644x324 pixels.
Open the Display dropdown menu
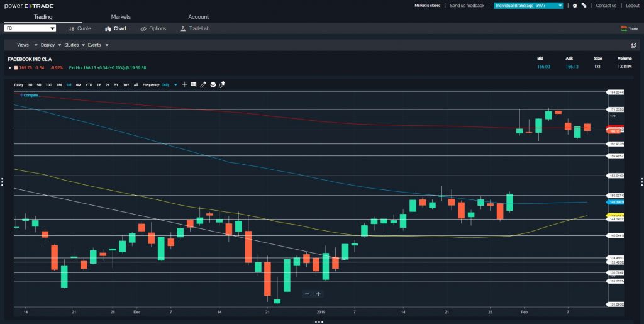coord(51,45)
